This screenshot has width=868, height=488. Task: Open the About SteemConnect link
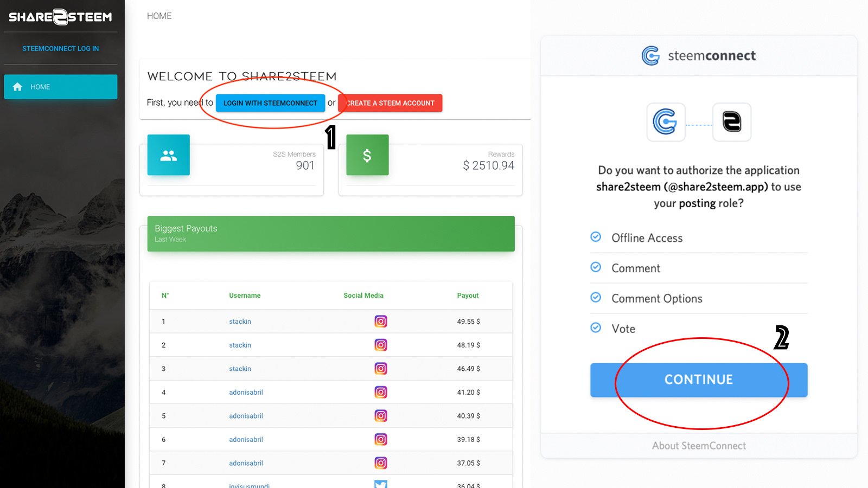[699, 446]
